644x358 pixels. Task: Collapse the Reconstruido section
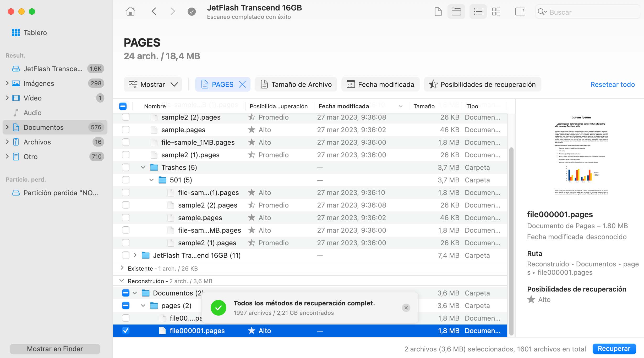point(122,281)
